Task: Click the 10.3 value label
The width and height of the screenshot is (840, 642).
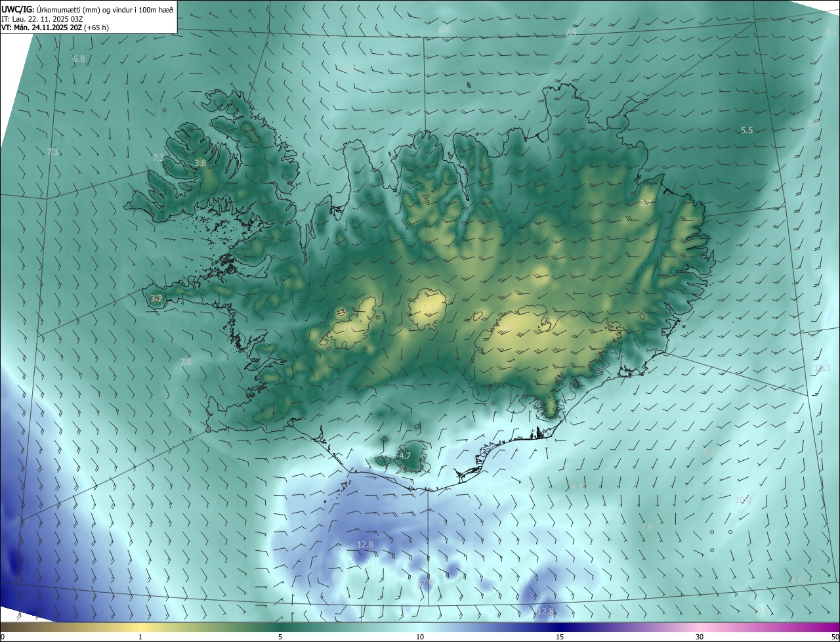Action: tap(822, 368)
